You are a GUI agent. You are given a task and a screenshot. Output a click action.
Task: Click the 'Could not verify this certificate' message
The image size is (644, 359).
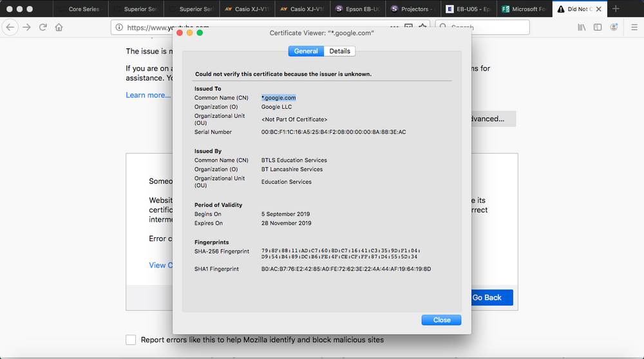[283, 74]
